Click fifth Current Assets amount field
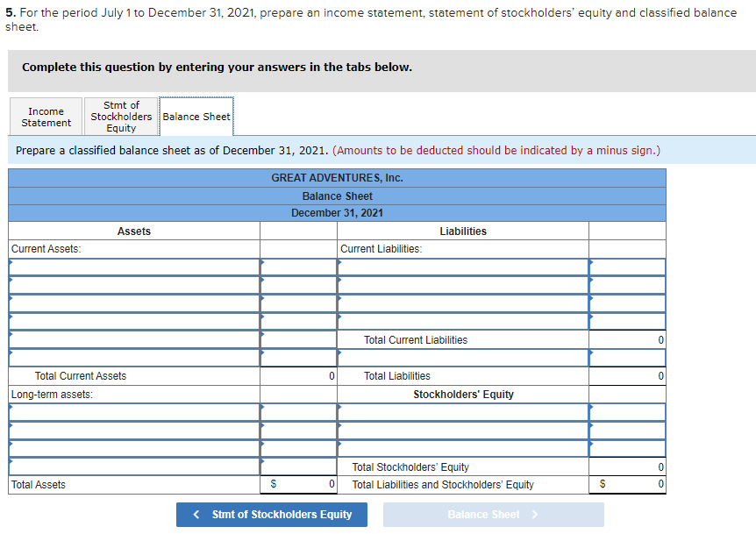This screenshot has width=756, height=534. (x=298, y=339)
